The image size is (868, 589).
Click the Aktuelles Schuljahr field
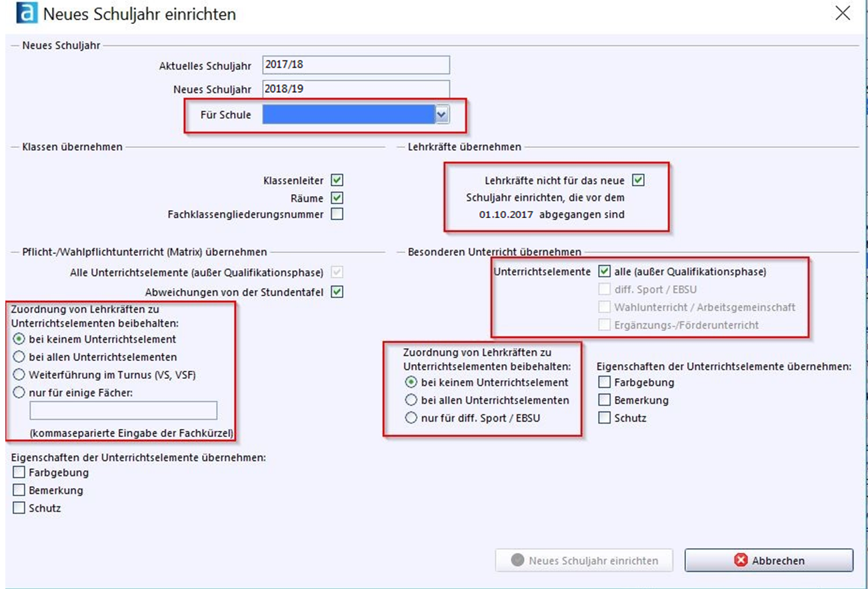[356, 65]
